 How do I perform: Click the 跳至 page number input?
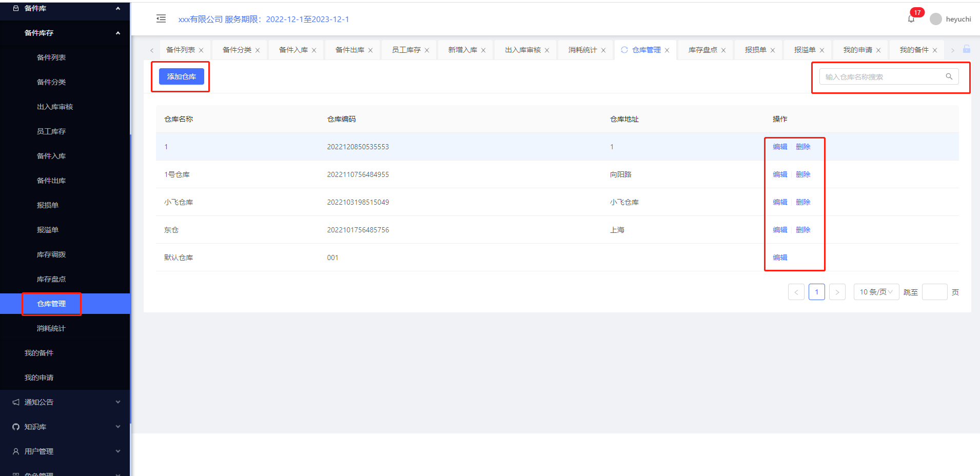point(934,292)
